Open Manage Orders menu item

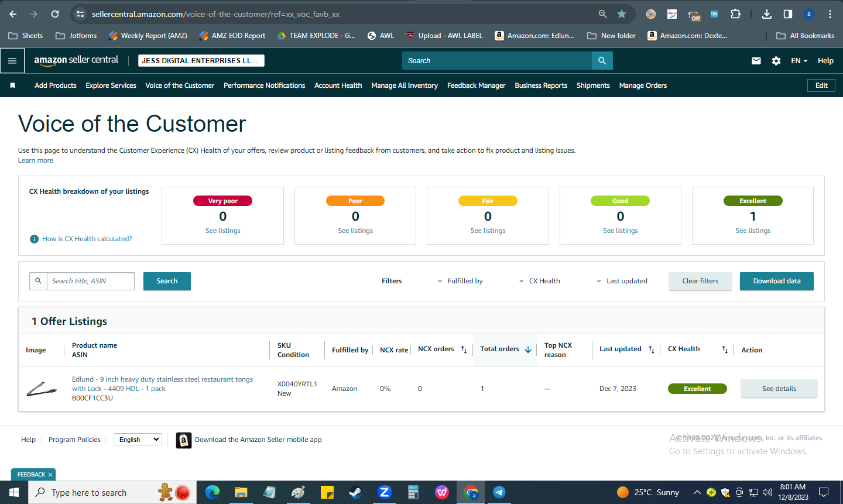[643, 85]
